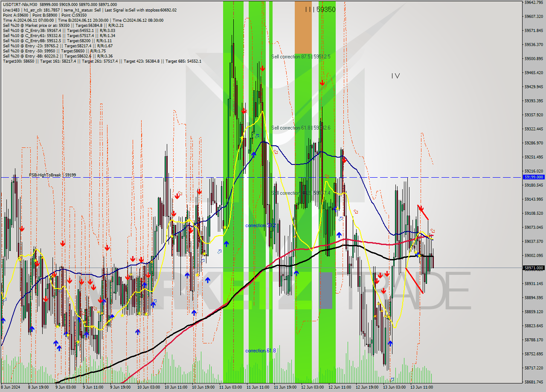Select the orange rectangle at chart top
The image size is (546, 392).
click(303, 27)
